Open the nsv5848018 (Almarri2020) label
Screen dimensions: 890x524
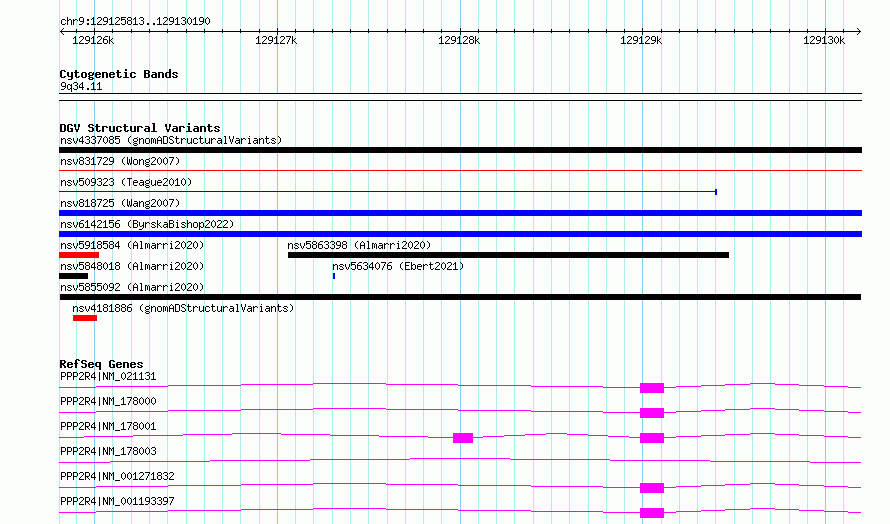coord(132,266)
